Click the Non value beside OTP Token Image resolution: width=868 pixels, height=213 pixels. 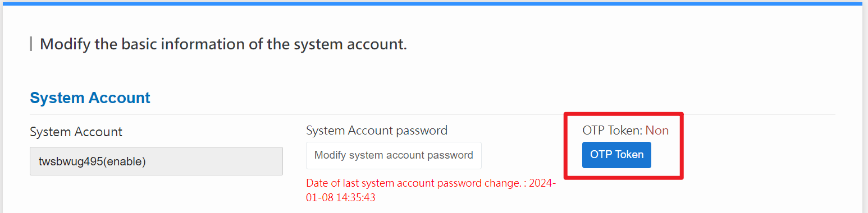click(x=657, y=131)
